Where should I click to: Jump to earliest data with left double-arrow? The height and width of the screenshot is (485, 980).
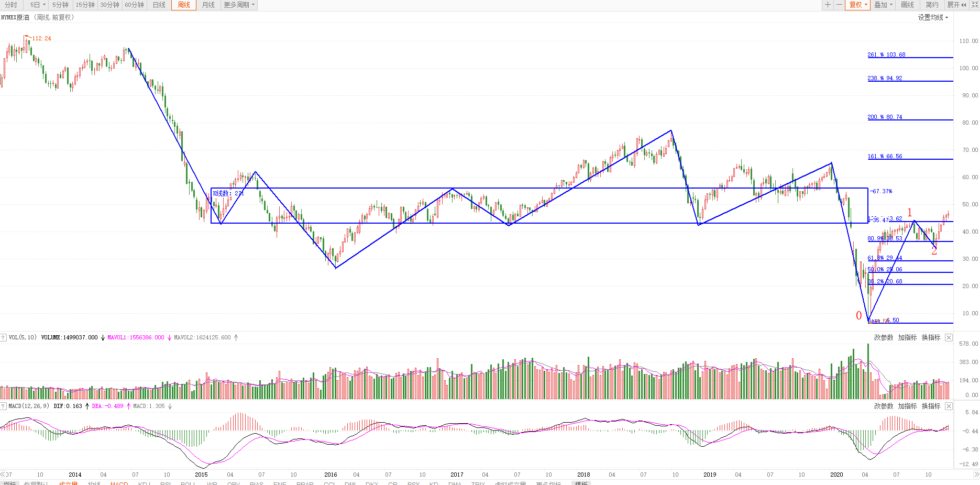[x=3, y=475]
